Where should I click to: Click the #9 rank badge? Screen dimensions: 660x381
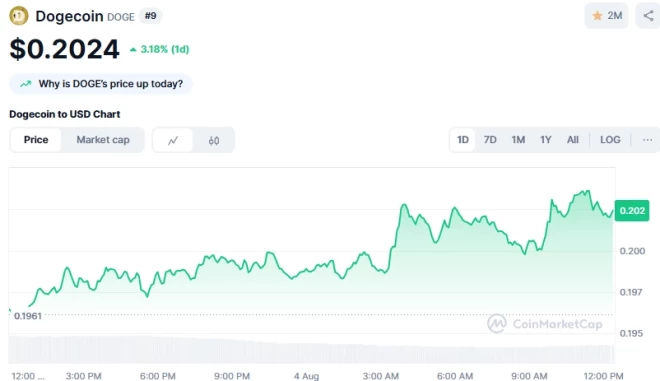(x=150, y=16)
